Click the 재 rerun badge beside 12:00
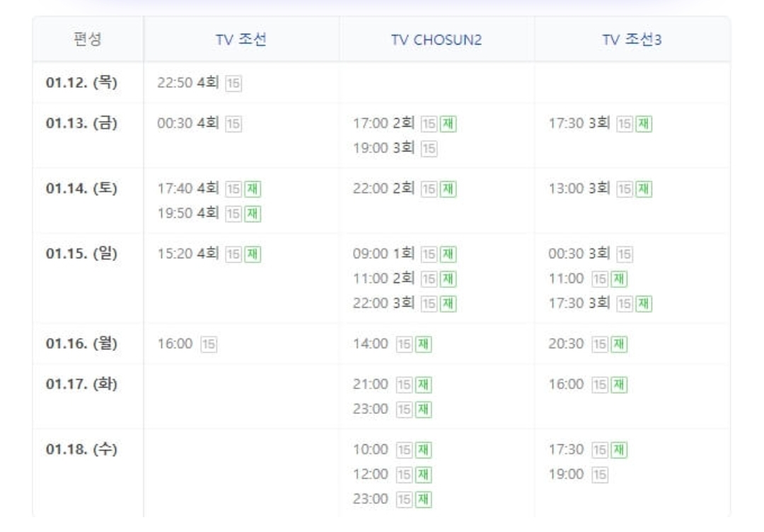764x532 pixels. [424, 475]
